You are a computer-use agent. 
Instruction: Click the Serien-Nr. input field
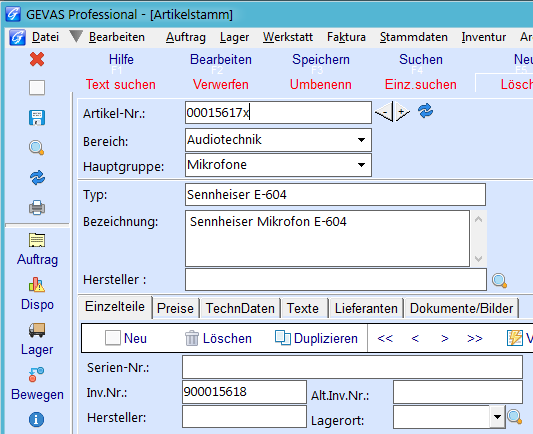pos(352,367)
